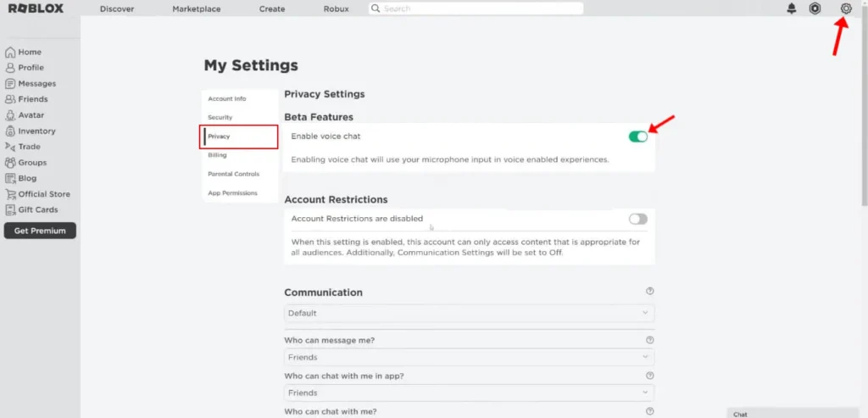Open Marketplace in top navigation
This screenshot has height=418, width=868.
pyautogui.click(x=196, y=8)
